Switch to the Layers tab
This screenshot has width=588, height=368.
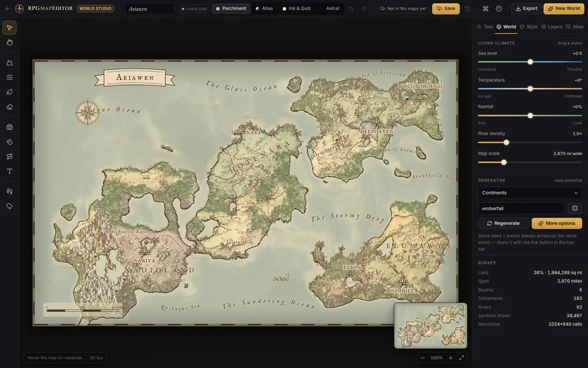pos(552,26)
